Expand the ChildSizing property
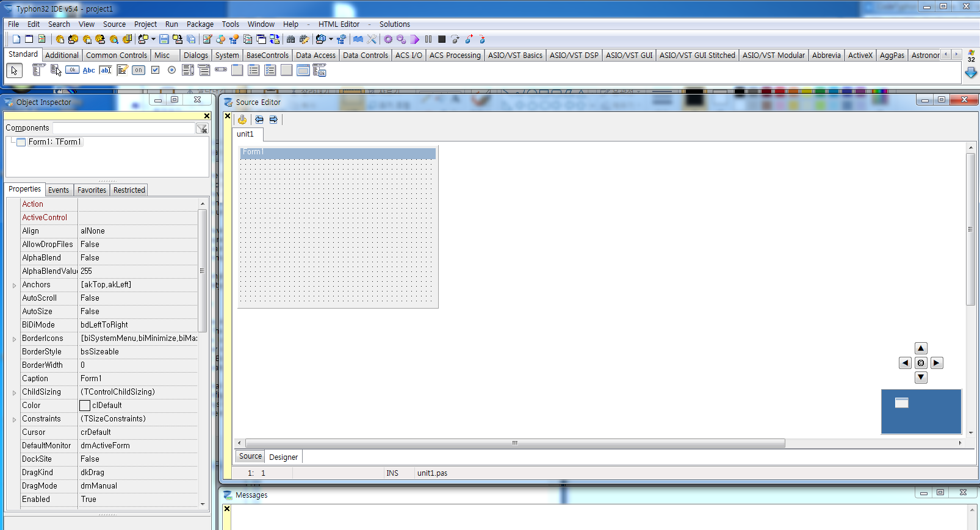This screenshot has height=530, width=980. 14,392
